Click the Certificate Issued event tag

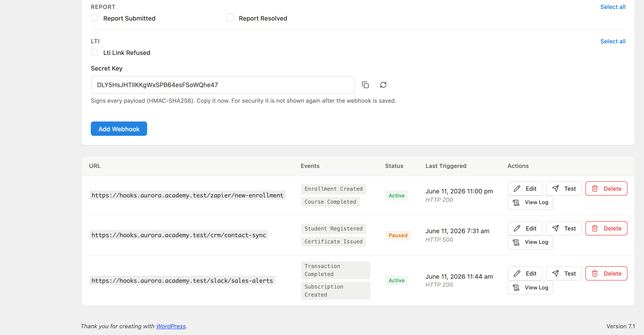333,241
